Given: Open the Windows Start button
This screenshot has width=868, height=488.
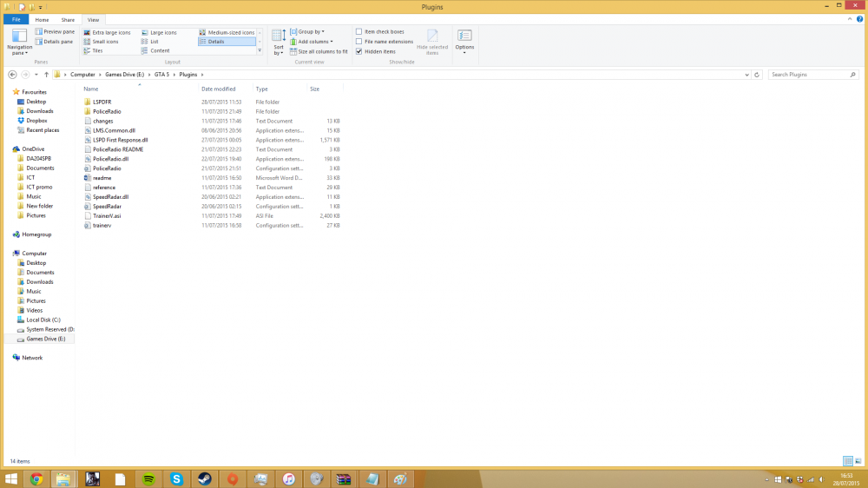Looking at the screenshot, I should click(x=11, y=479).
